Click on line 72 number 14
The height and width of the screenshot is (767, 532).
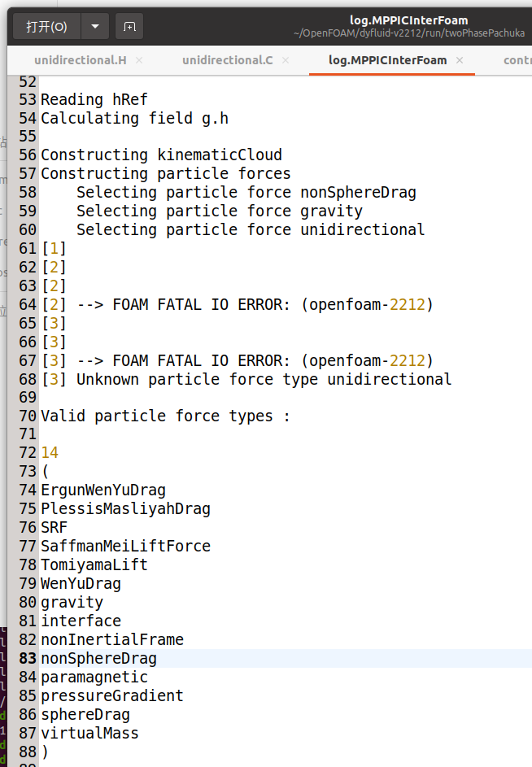click(x=50, y=453)
